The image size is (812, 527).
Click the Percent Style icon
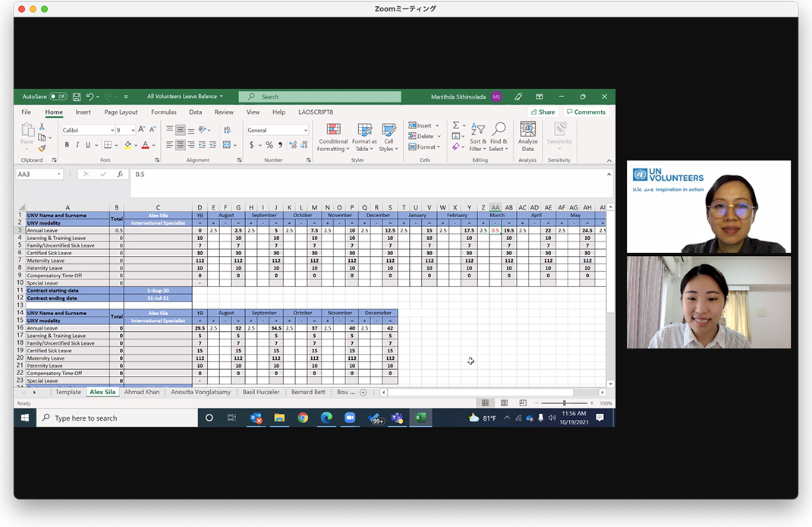pos(269,145)
